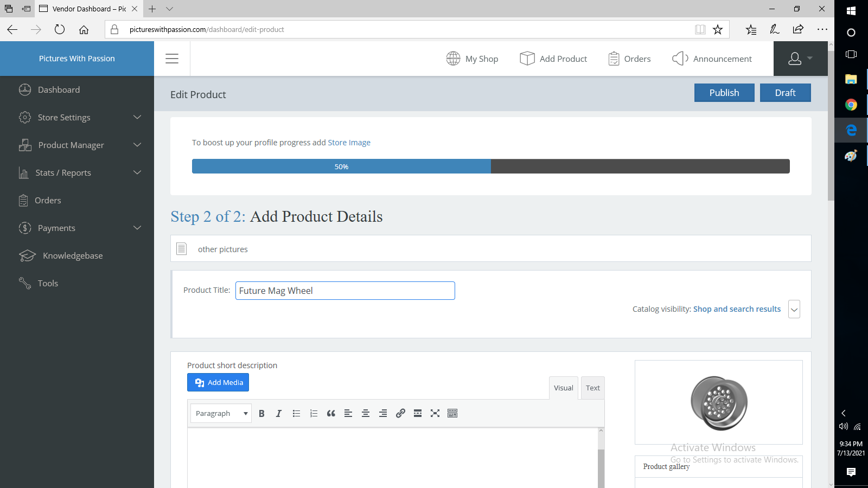Image resolution: width=868 pixels, height=488 pixels.
Task: Toggle bold formatting in the description editor
Action: point(261,413)
